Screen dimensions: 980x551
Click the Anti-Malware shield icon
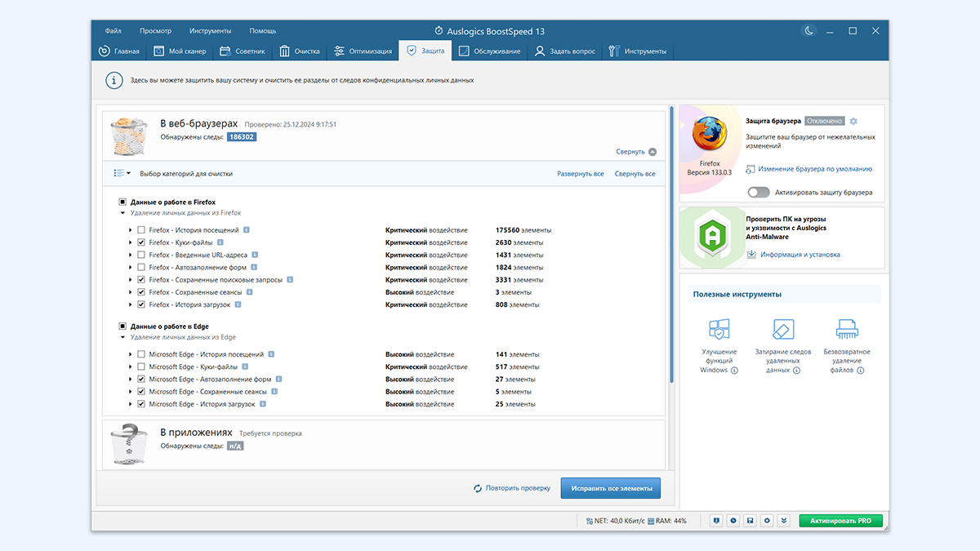click(x=711, y=238)
